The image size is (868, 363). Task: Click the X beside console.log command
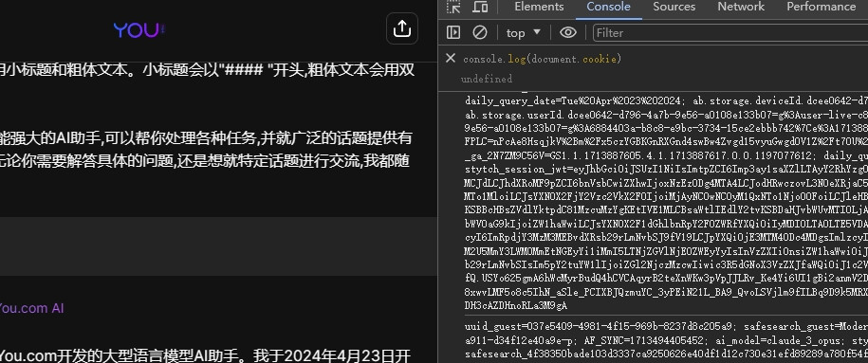[451, 58]
